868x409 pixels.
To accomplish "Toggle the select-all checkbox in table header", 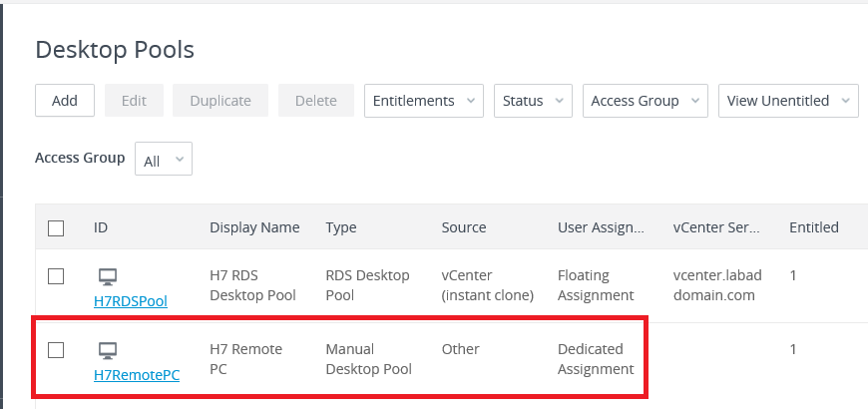I will [x=56, y=228].
